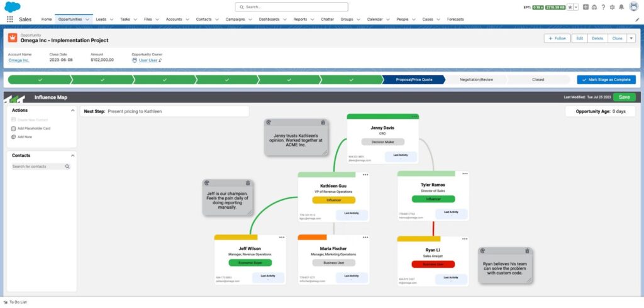Delete the note about Jenny trusting Kathleen
The image size is (644, 308).
tap(323, 123)
